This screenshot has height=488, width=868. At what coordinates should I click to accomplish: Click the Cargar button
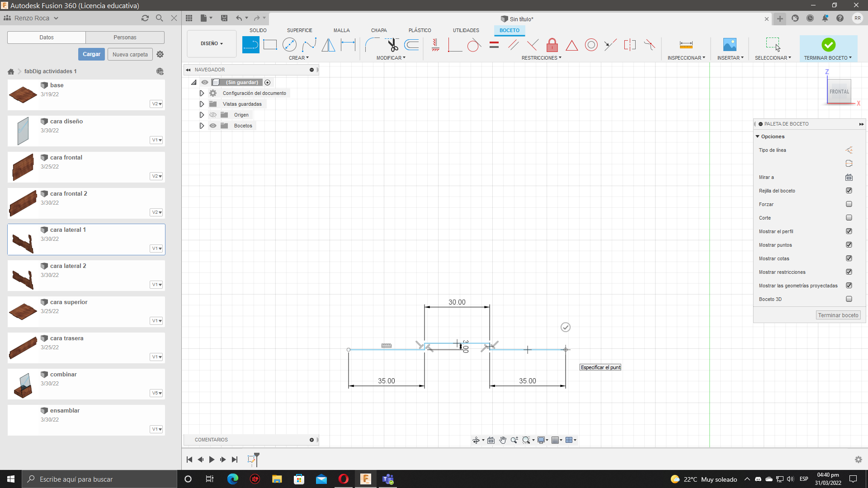[91, 54]
